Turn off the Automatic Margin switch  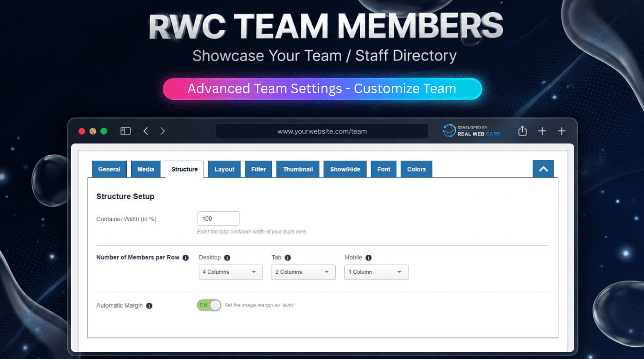(x=209, y=305)
